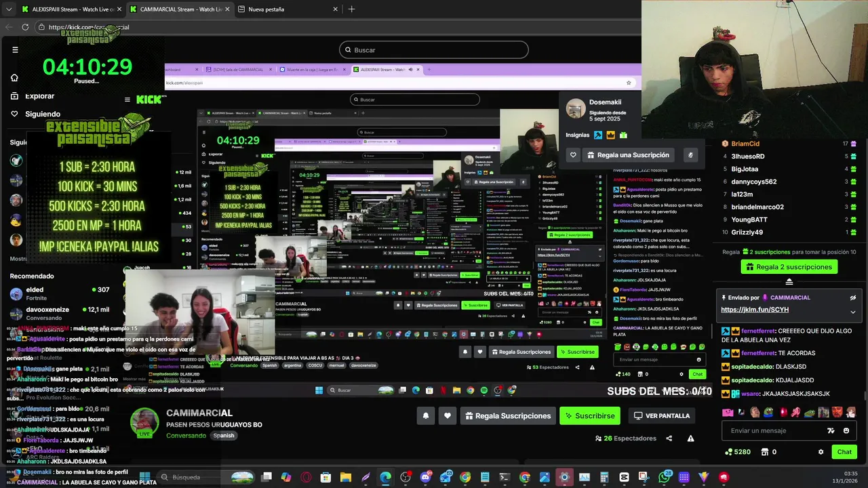This screenshot has height=488, width=868.
Task: Select BriamCid in the gift leaderboard
Action: pyautogui.click(x=745, y=144)
